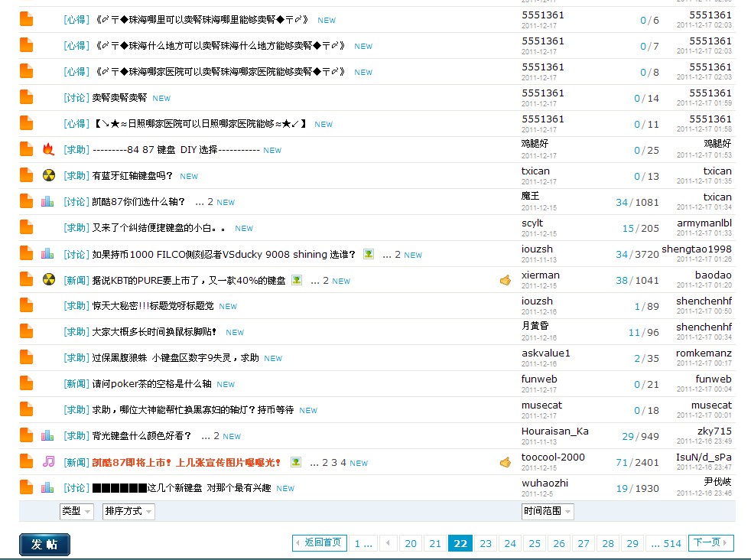Expand the 排序方式 sort dropdown

[128, 511]
